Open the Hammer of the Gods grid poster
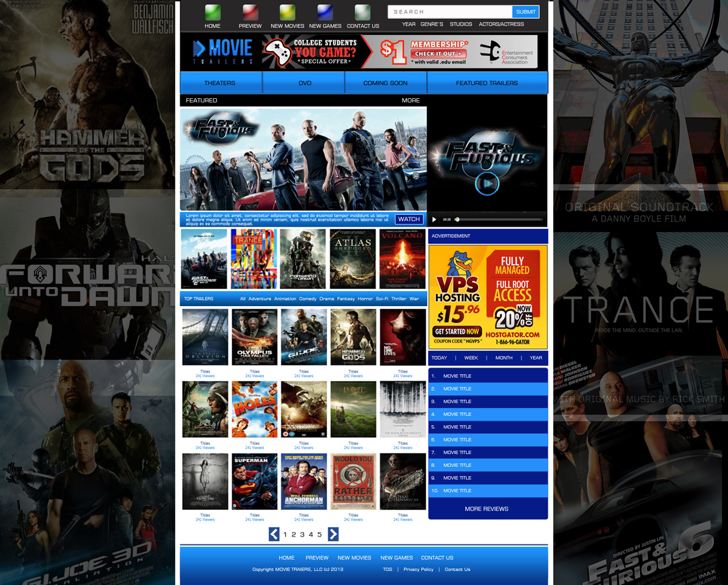 point(353,337)
